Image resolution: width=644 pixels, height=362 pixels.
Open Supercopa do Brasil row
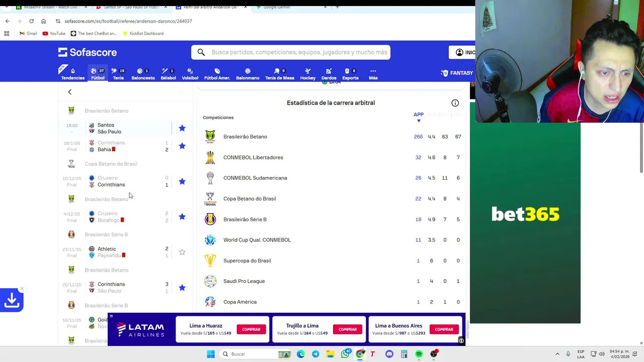click(332, 260)
